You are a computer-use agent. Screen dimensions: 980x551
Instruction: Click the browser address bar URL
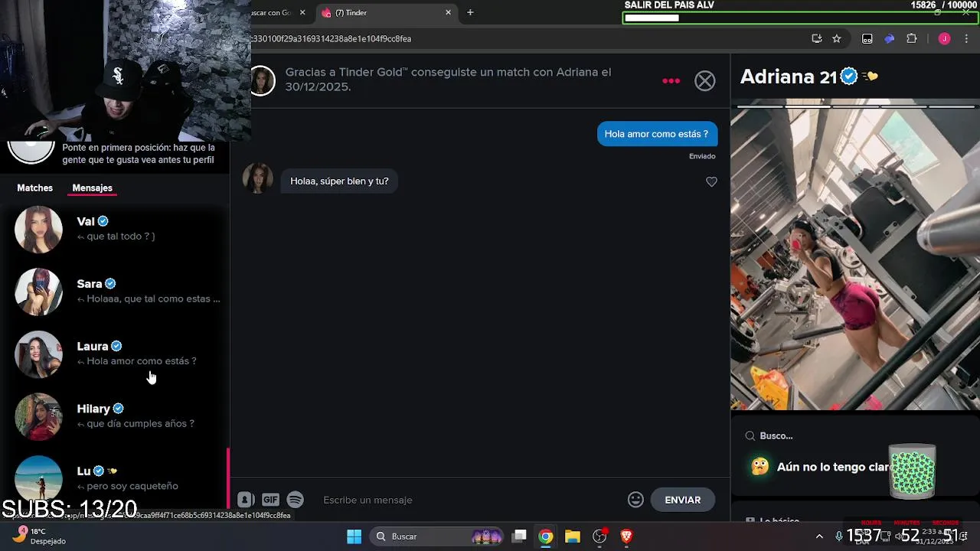(x=332, y=38)
